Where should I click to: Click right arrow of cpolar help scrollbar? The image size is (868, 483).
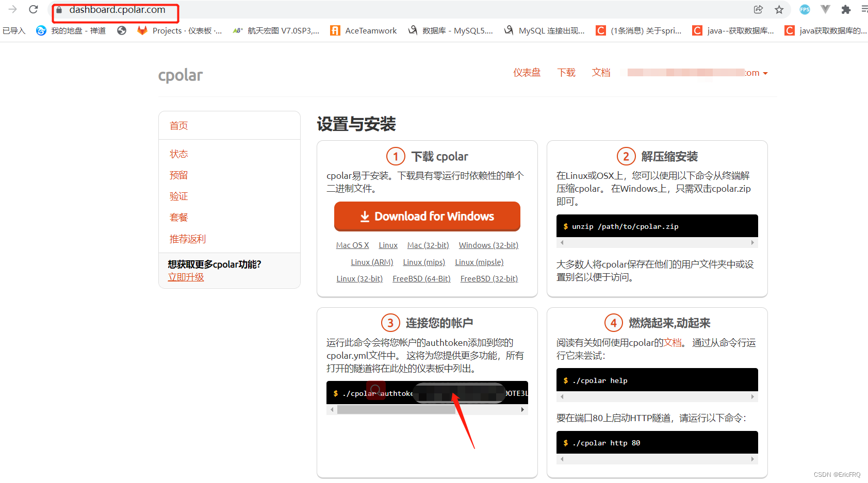pyautogui.click(x=752, y=397)
